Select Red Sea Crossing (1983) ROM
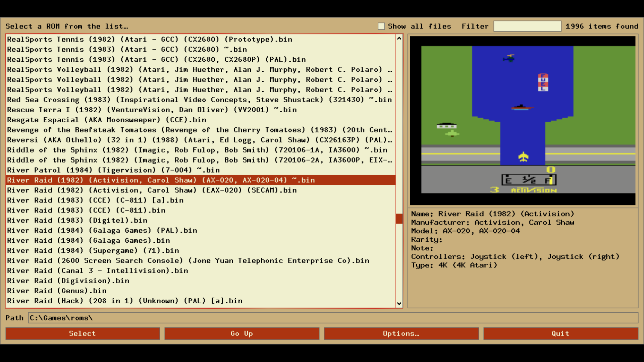 click(201, 100)
